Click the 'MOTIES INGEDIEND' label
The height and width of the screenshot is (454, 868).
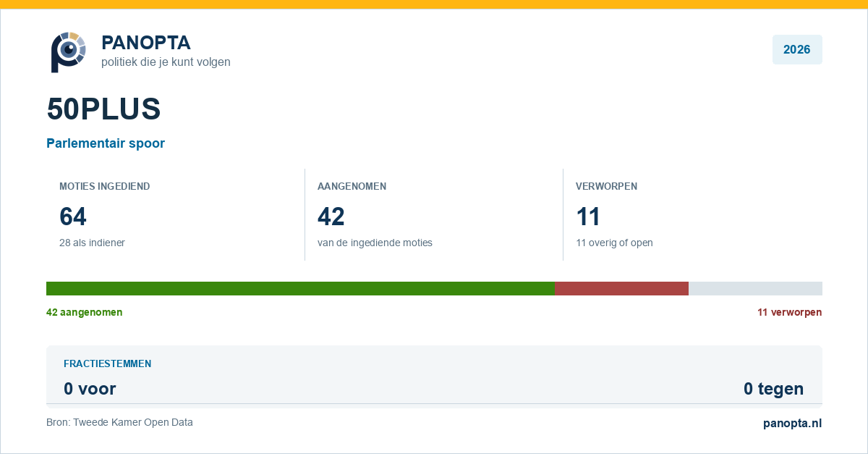click(105, 186)
